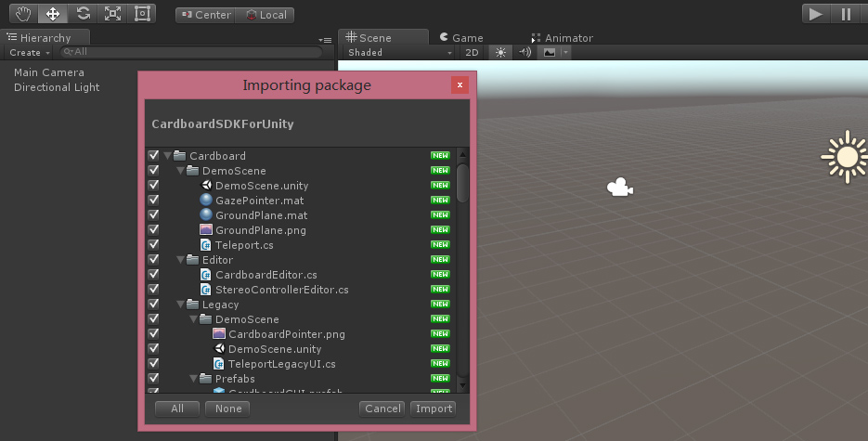Uncheck GazePointer.mat checkbox
The image size is (868, 441).
pos(153,201)
